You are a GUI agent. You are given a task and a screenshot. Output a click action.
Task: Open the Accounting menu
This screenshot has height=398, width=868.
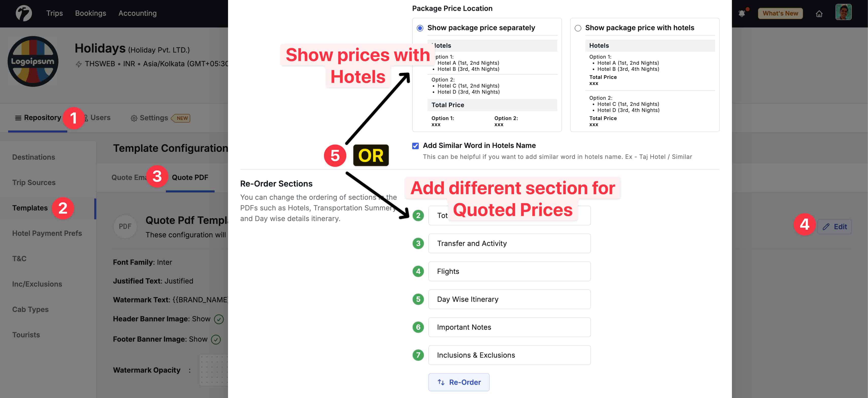[137, 13]
